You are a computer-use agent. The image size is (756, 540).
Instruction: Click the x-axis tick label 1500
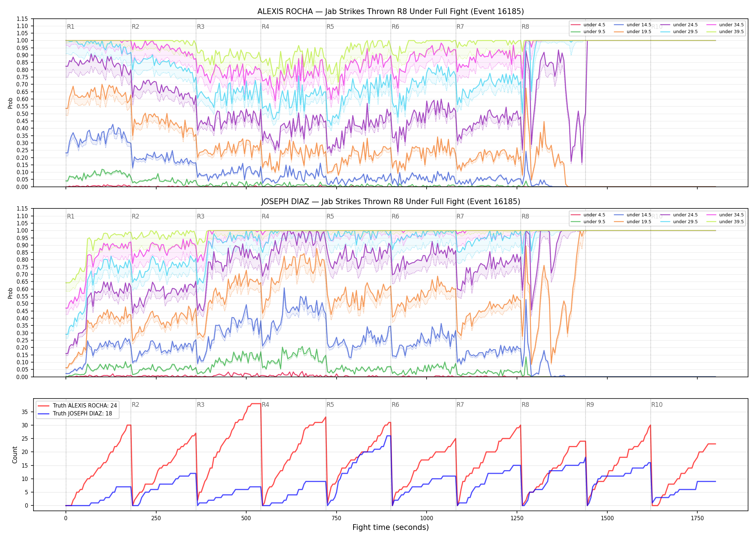pyautogui.click(x=607, y=518)
